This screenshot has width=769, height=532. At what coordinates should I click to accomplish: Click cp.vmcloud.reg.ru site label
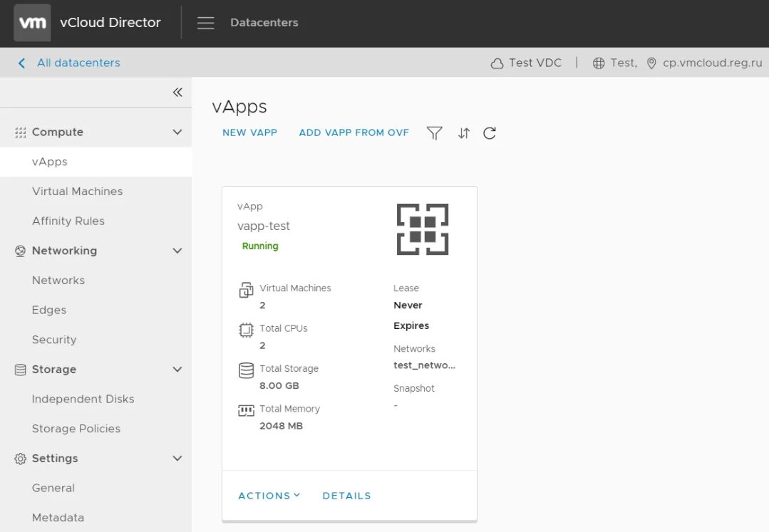(713, 63)
